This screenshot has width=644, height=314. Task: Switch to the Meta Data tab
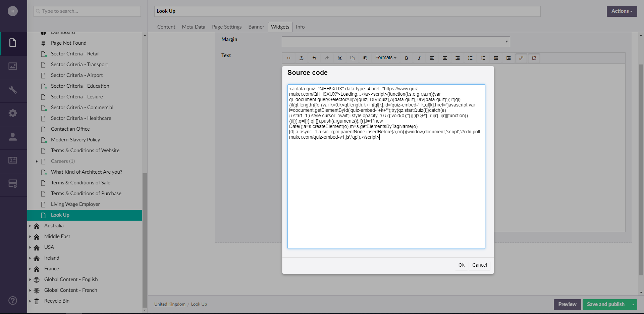194,27
